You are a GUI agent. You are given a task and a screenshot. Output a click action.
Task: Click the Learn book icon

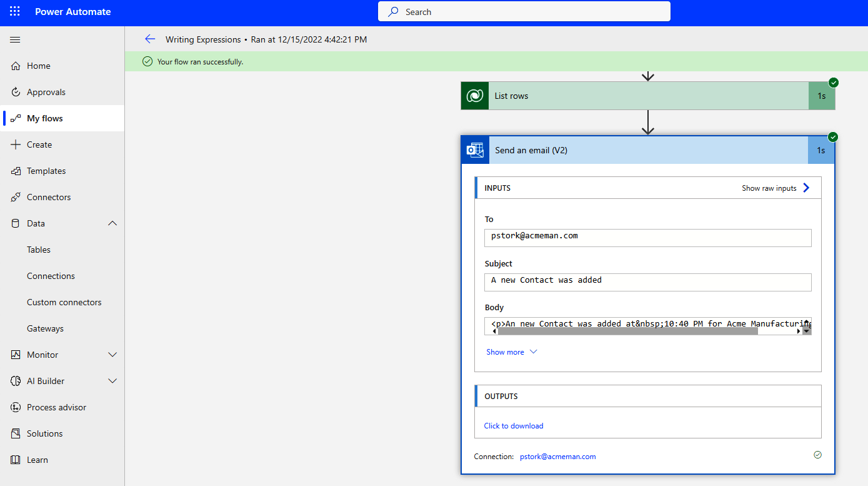tap(16, 460)
